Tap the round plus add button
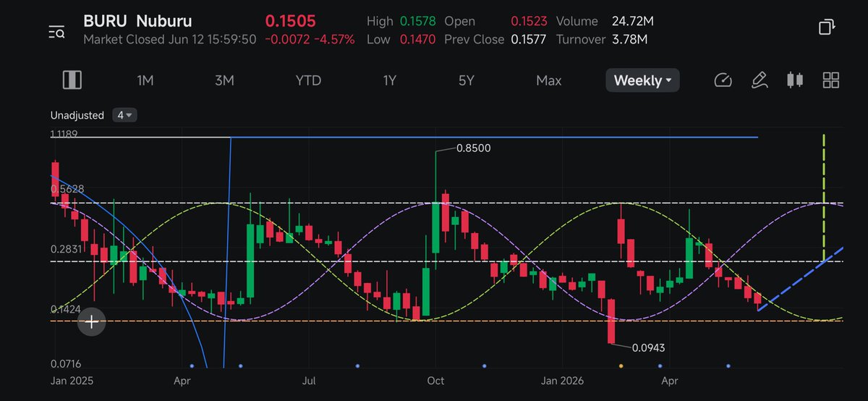Screen dimensions: 868x401 click(92, 322)
